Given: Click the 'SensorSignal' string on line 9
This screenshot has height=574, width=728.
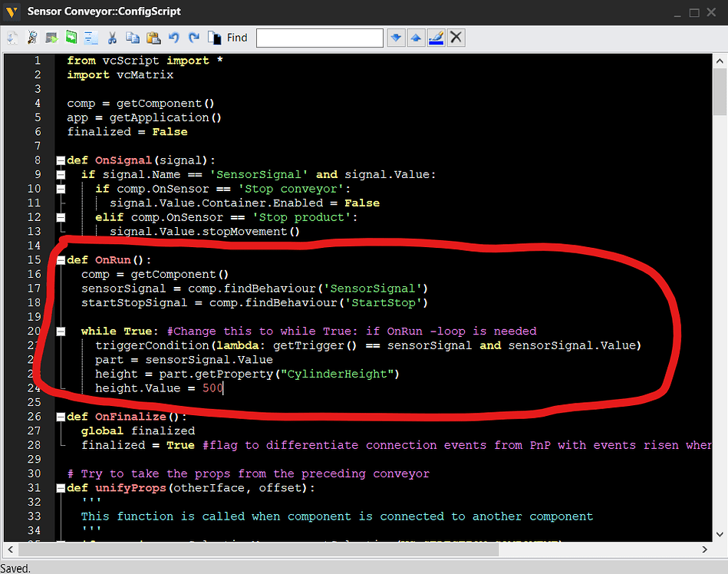Looking at the screenshot, I should [259, 175].
